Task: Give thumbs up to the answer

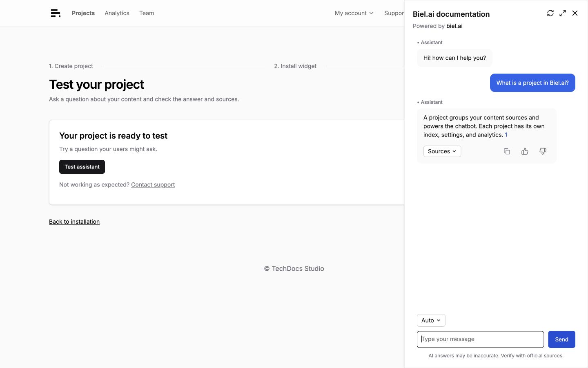Action: click(x=525, y=151)
